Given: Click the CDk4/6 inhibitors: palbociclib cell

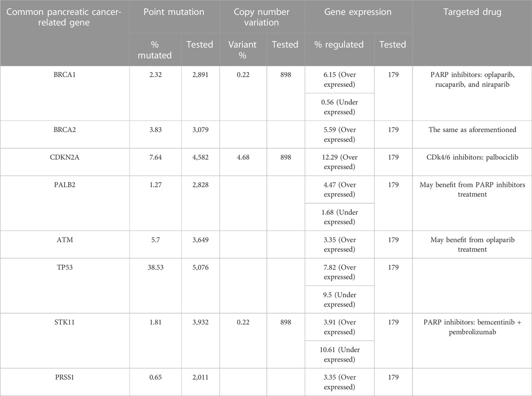Looking at the screenshot, I should [x=472, y=158].
